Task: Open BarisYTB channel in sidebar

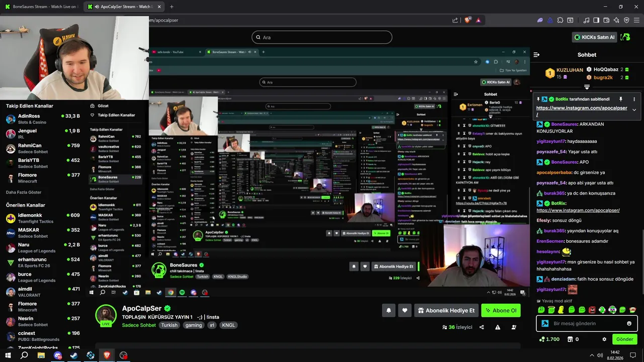Action: (43, 163)
